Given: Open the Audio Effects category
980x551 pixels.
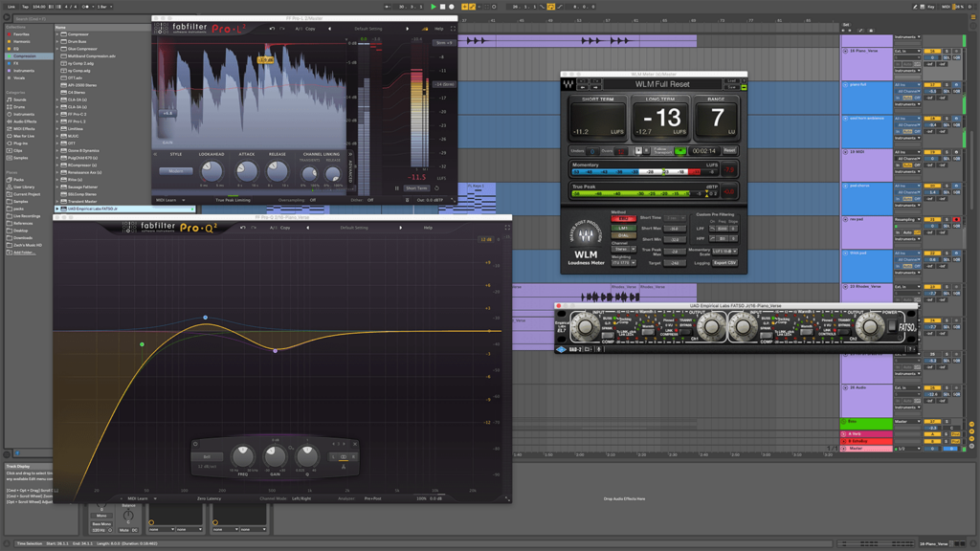Looking at the screenshot, I should [x=25, y=121].
